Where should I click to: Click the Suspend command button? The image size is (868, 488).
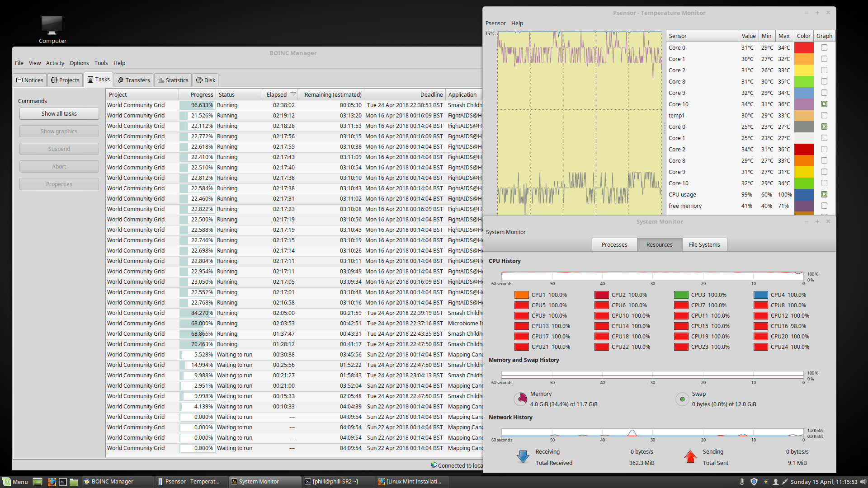[59, 149]
